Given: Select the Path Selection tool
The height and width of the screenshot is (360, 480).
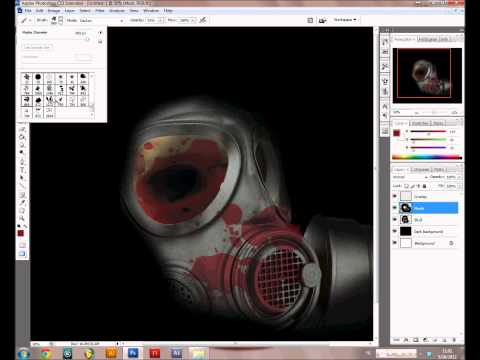Looking at the screenshot, I should [22, 178].
